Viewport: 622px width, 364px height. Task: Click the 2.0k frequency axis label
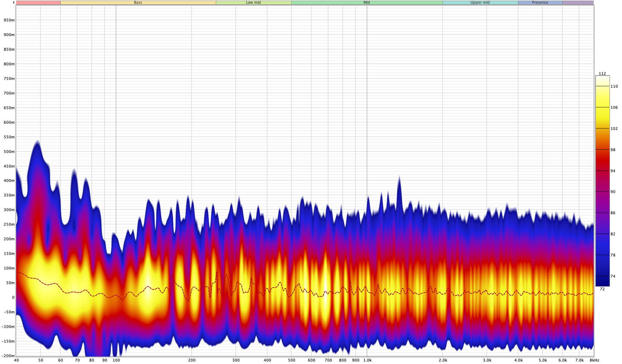[x=443, y=360]
